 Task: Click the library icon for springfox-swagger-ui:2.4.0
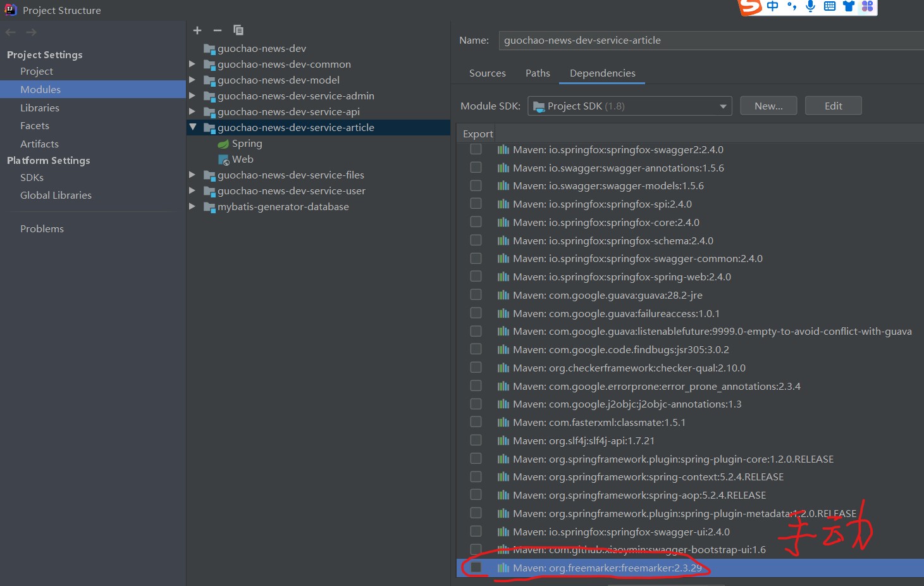click(503, 532)
